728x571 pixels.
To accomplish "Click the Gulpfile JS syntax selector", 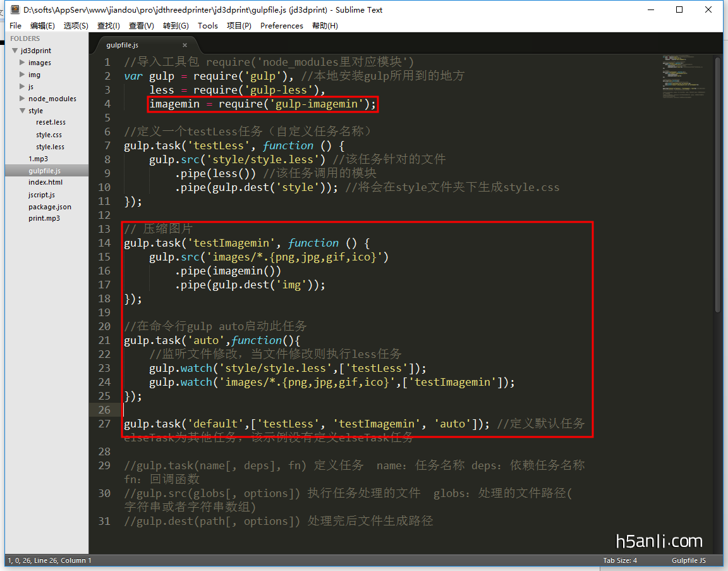I will pyautogui.click(x=689, y=560).
